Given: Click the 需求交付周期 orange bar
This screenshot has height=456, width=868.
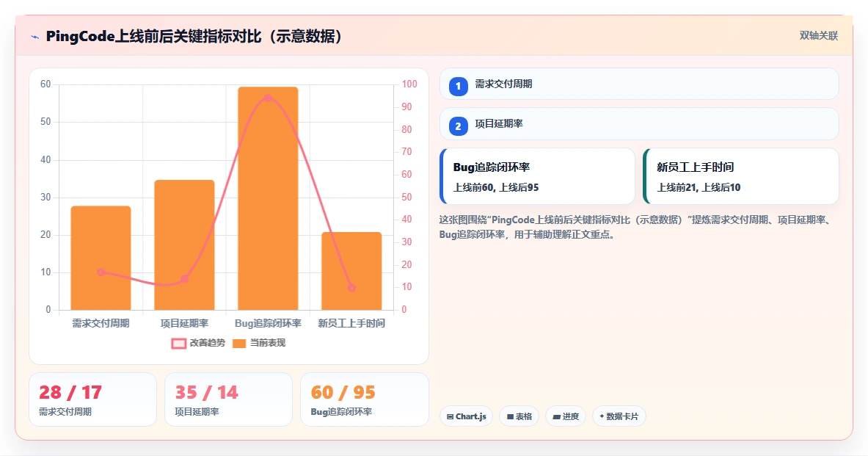Looking at the screenshot, I should [101, 258].
